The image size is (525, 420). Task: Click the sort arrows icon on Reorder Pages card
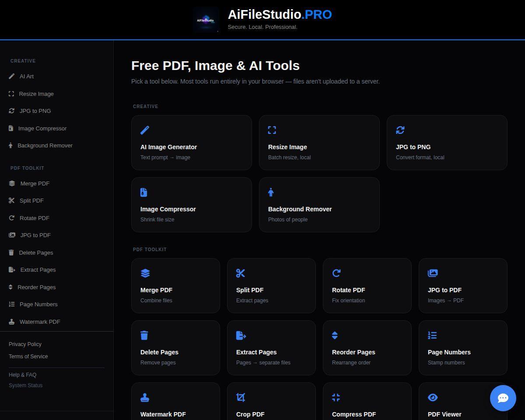(x=335, y=335)
